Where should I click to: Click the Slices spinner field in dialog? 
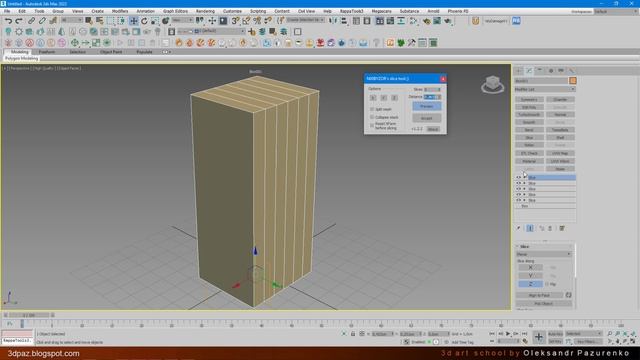coord(432,89)
